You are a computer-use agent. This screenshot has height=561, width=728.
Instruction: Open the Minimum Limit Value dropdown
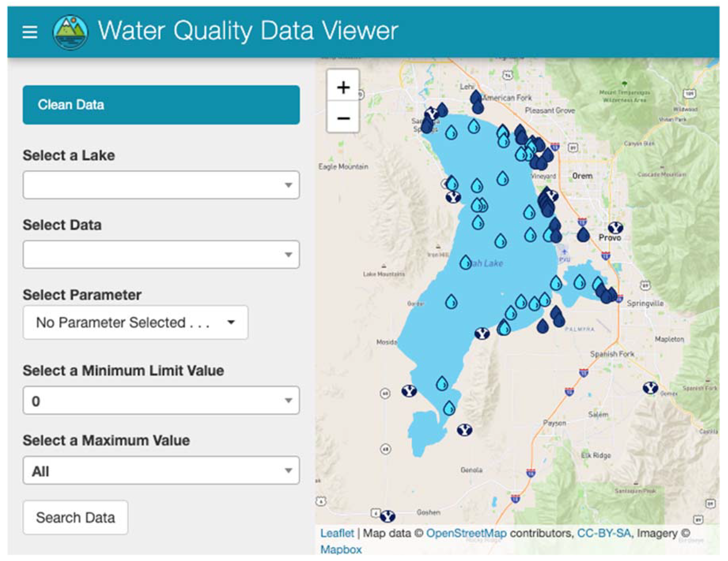161,401
